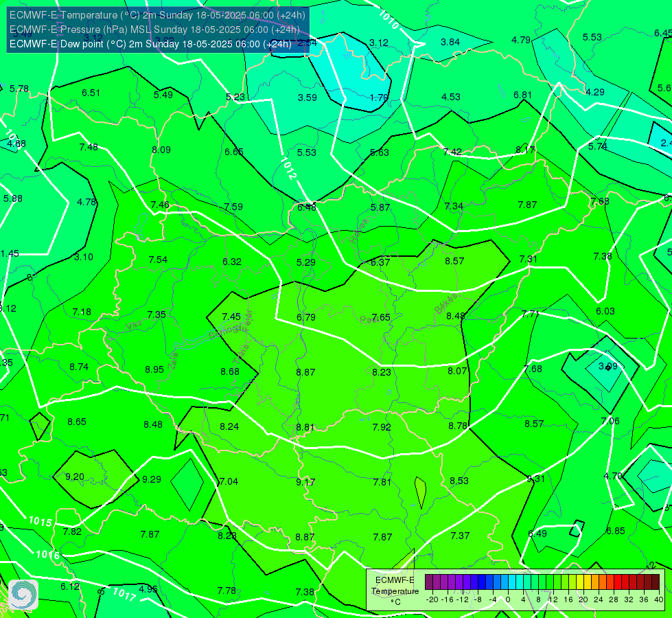This screenshot has height=618, width=672.
Task: Click the 4.53 grid value
Action: point(451,97)
